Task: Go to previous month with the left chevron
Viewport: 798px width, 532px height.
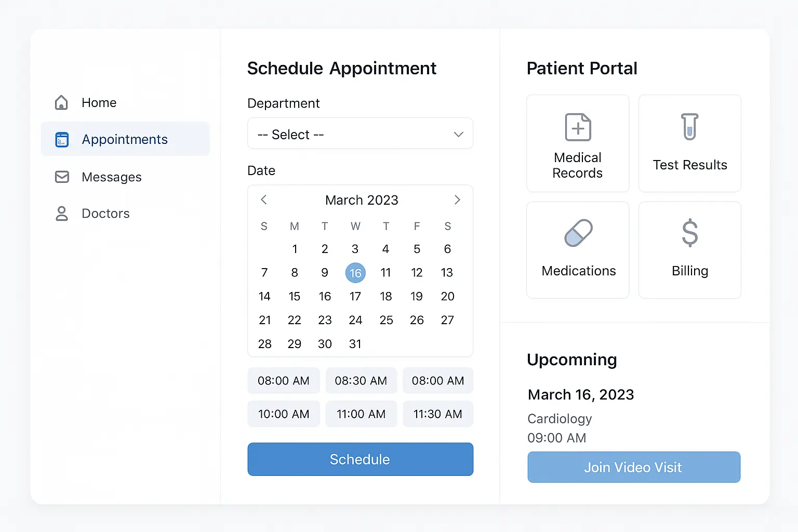Action: pyautogui.click(x=264, y=199)
